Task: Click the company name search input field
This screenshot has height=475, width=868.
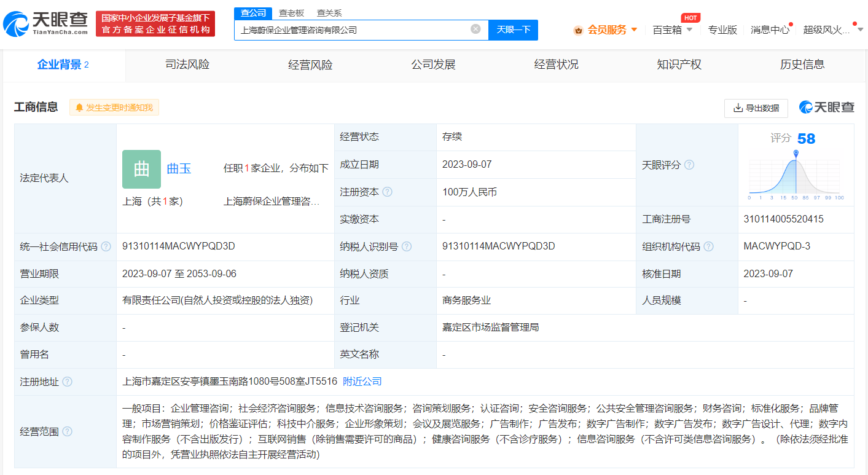Action: (350, 29)
